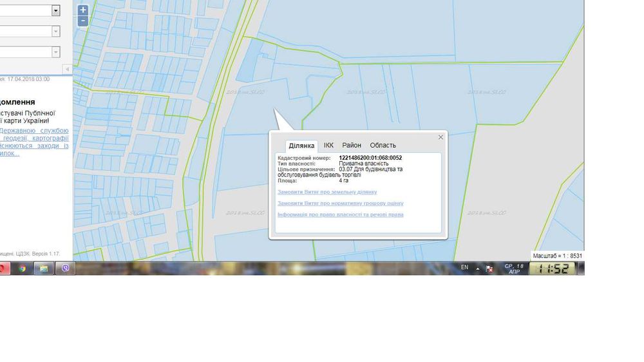
Task: Expand the first dropdown in the side panel
Action: 56,11
